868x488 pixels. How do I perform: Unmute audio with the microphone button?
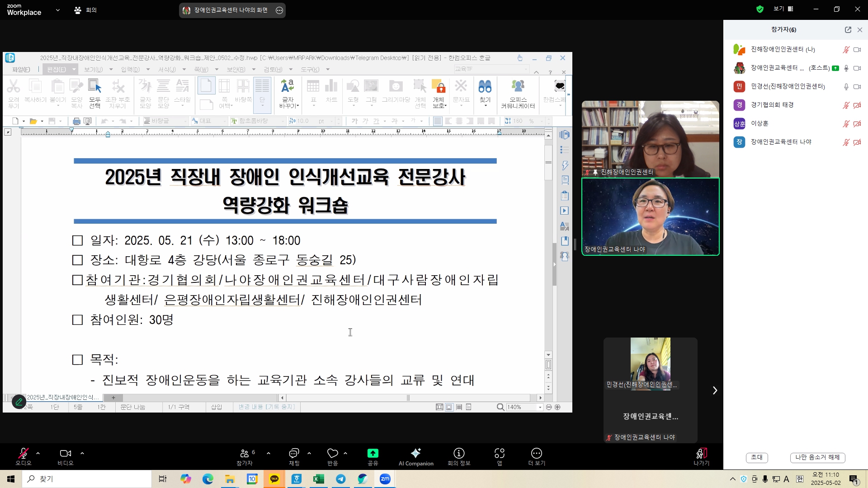23,454
